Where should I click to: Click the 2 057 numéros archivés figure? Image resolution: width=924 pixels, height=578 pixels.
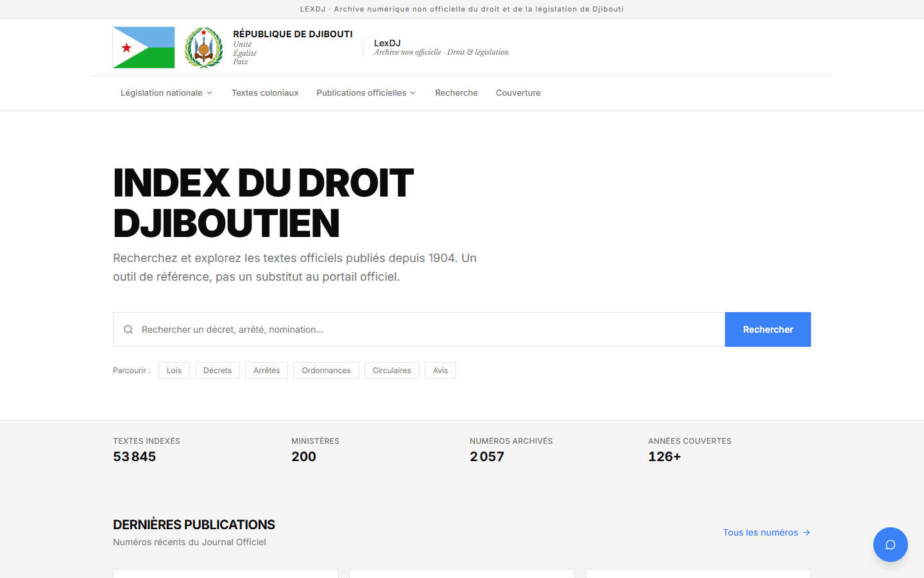click(487, 457)
